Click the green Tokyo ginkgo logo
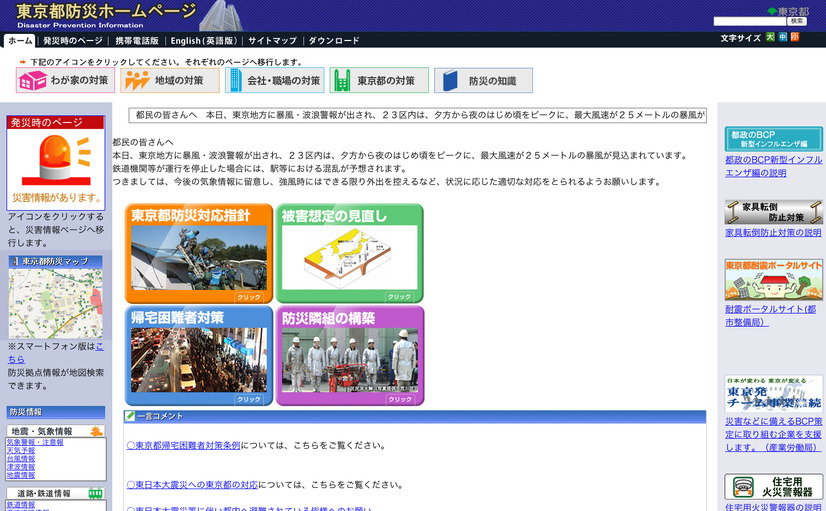Image resolution: width=826 pixels, height=511 pixels. tap(772, 11)
